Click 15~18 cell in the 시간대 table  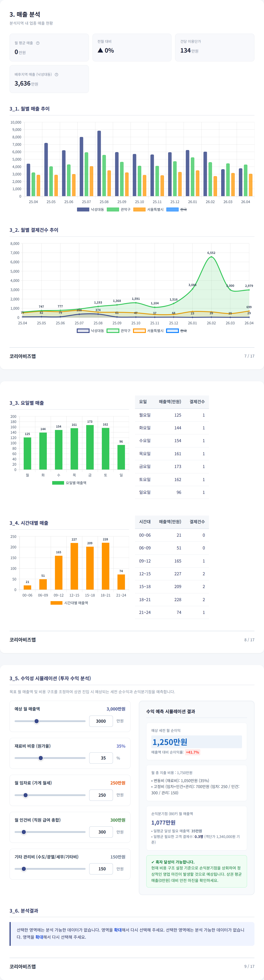pos(145,587)
